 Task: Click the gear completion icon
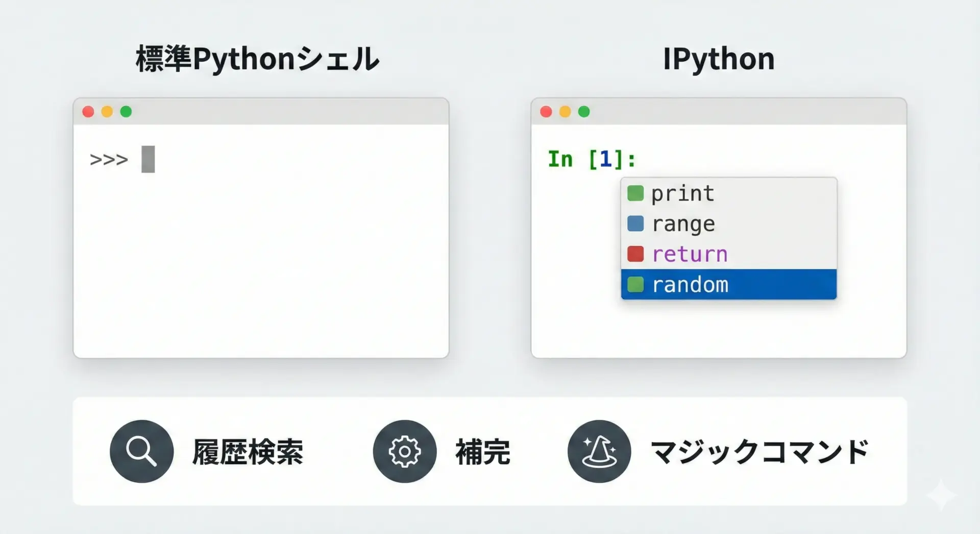pos(404,451)
